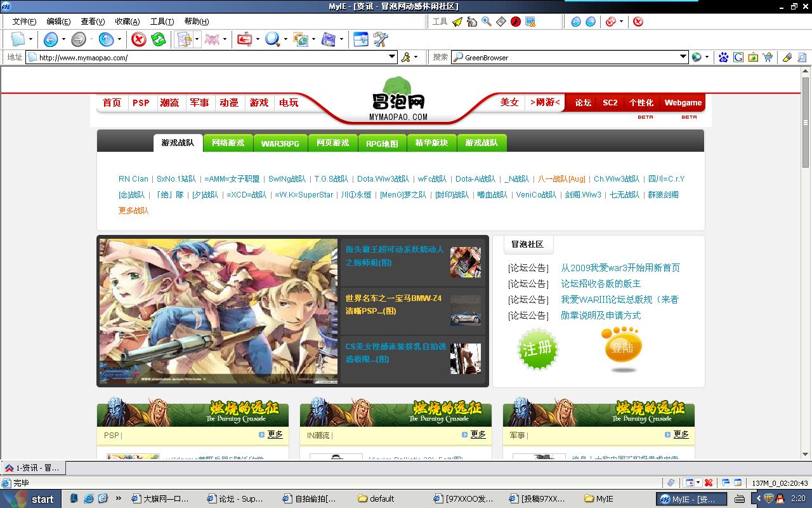Screen dimensions: 812x508
Task: Click the red-framed back arrow icon
Action: tap(245, 39)
